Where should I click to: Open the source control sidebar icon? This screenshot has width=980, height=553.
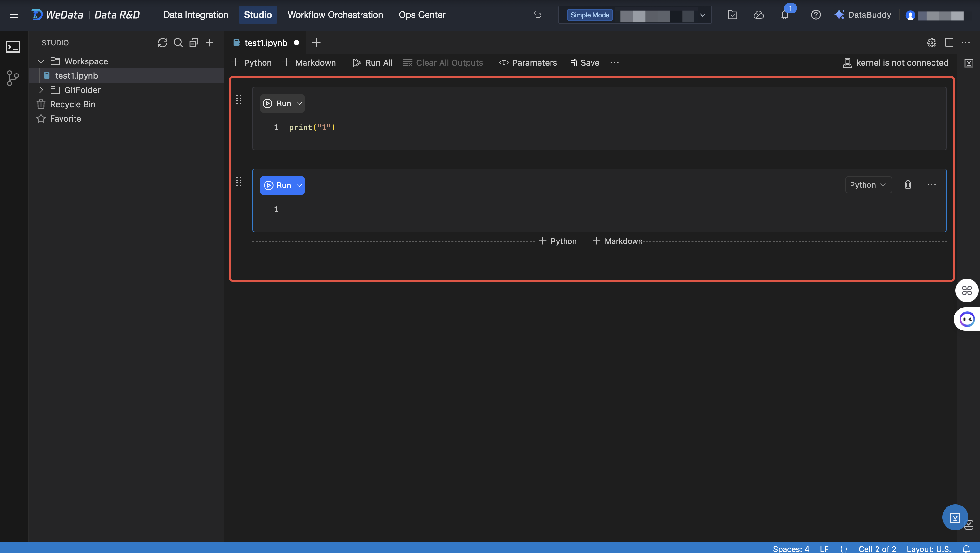(x=13, y=78)
